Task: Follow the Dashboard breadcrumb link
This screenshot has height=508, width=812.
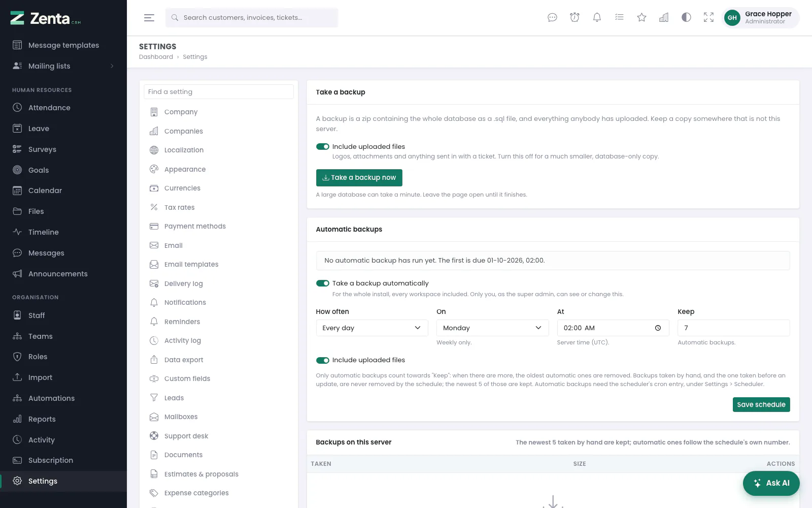Action: 156,57
